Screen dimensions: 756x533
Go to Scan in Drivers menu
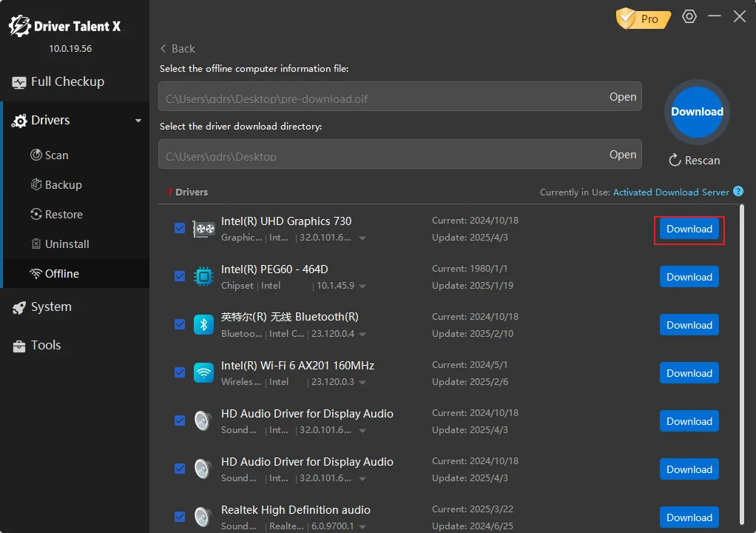76,155
